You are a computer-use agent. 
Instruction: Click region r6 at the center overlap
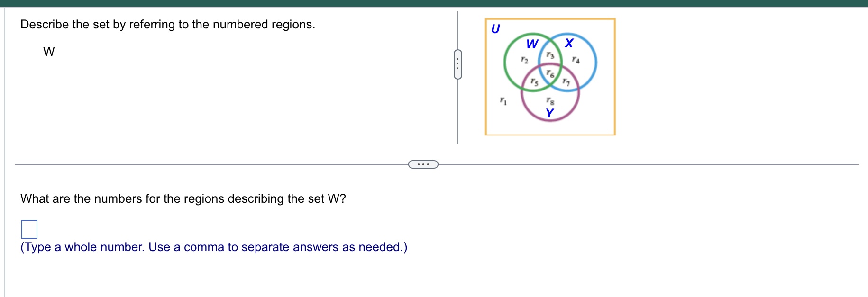coord(550,73)
